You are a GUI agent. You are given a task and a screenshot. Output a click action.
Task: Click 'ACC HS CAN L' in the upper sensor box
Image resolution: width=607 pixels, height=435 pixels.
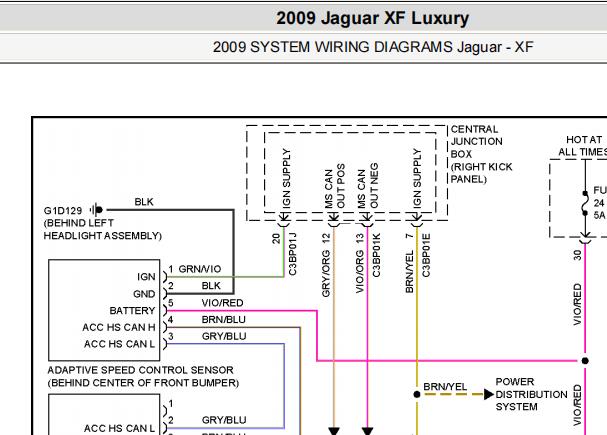pyautogui.click(x=119, y=344)
